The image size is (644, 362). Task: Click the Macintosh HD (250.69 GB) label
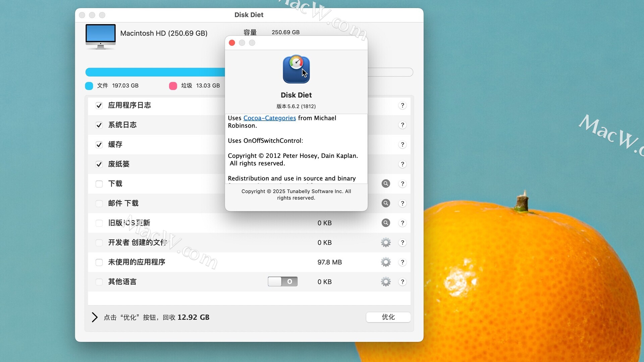(x=164, y=33)
